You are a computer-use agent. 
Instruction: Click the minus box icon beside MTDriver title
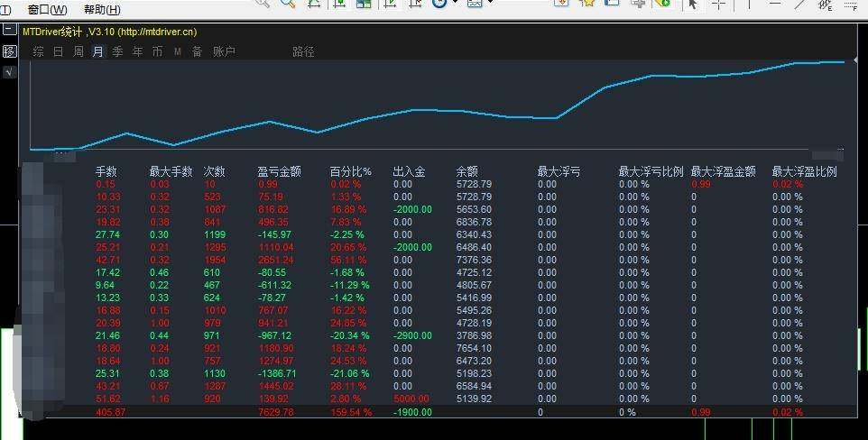pos(9,30)
